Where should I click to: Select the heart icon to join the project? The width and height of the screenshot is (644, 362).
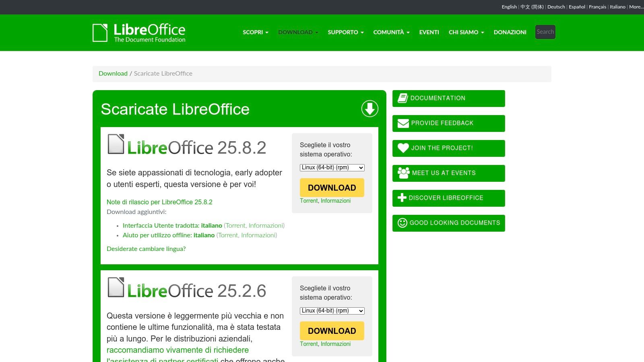point(402,148)
